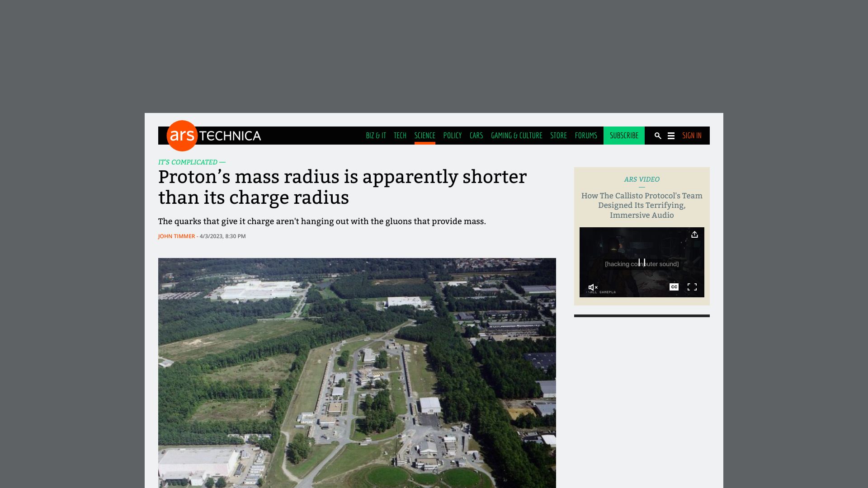Click the video share icon
868x488 pixels.
(694, 235)
